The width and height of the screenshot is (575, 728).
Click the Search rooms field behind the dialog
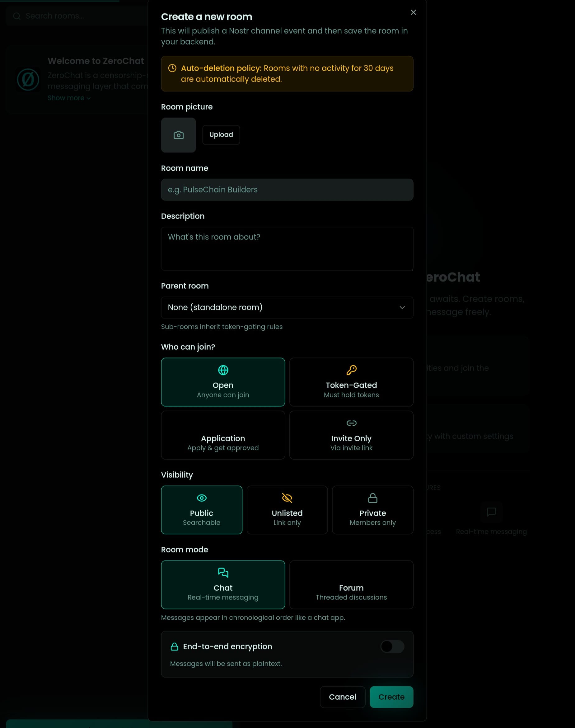pos(77,16)
